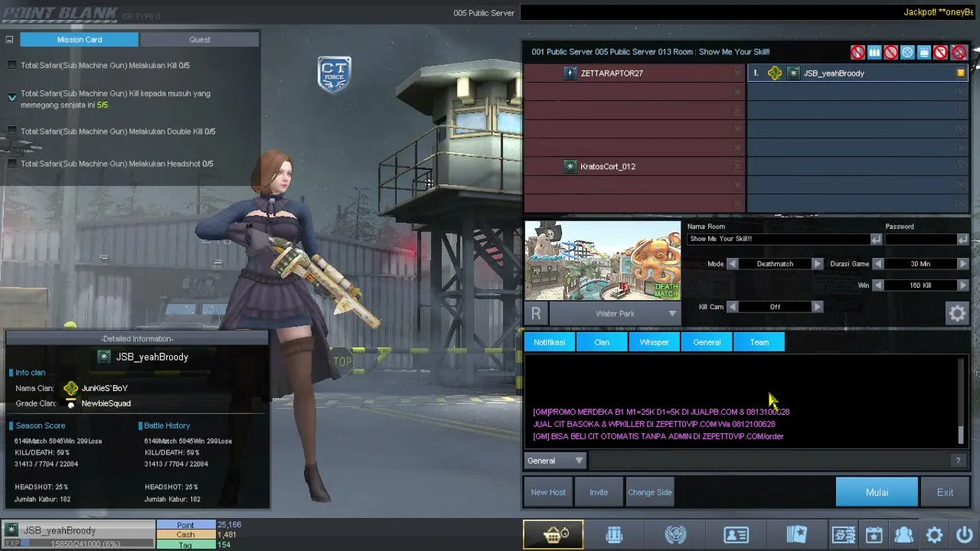980x551 pixels.
Task: Open the Notifikasi chat tab
Action: [x=550, y=342]
